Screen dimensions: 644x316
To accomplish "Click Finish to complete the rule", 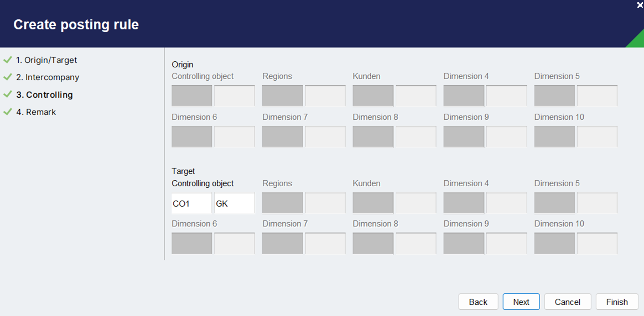I will (617, 302).
